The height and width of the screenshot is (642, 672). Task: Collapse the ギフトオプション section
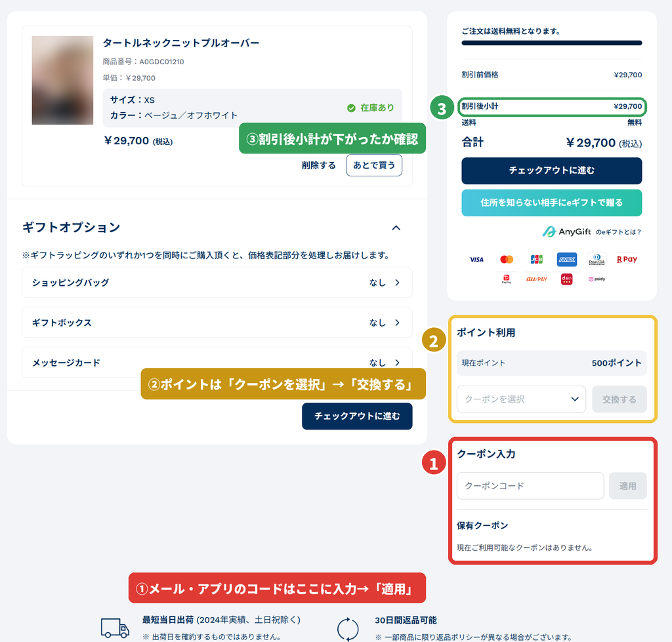click(x=396, y=228)
